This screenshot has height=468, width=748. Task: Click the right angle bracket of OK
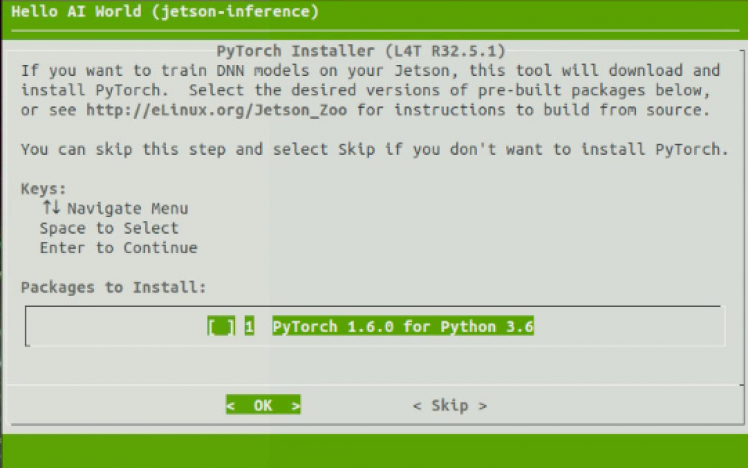coord(295,405)
